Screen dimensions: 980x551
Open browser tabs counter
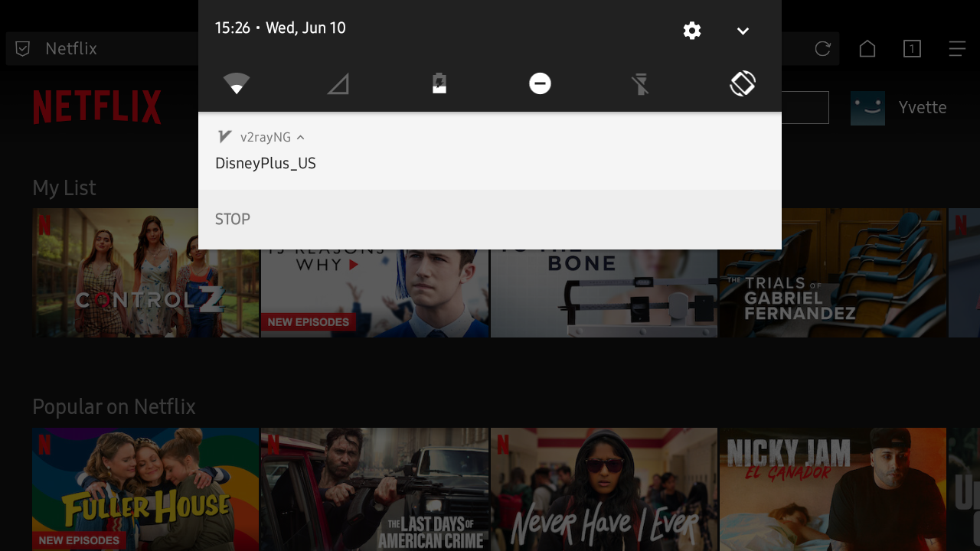point(912,49)
